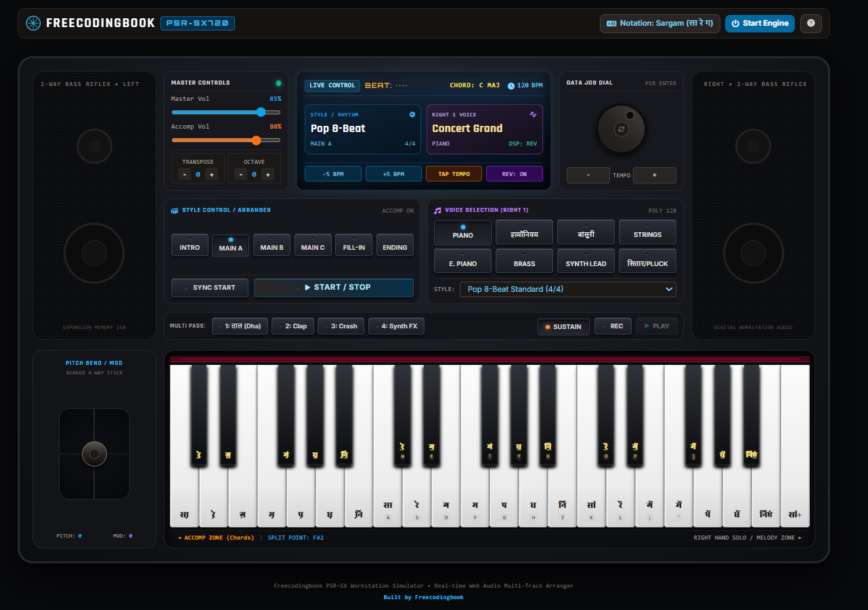Click the Right 1 Voice waveform icon
This screenshot has width=868, height=610.
click(533, 114)
